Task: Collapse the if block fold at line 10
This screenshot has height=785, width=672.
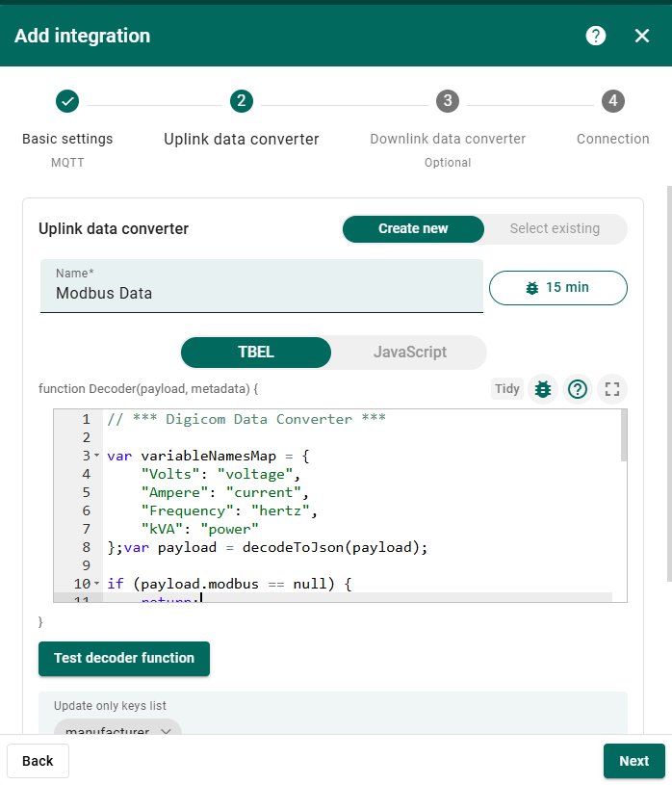Action: pyautogui.click(x=97, y=584)
